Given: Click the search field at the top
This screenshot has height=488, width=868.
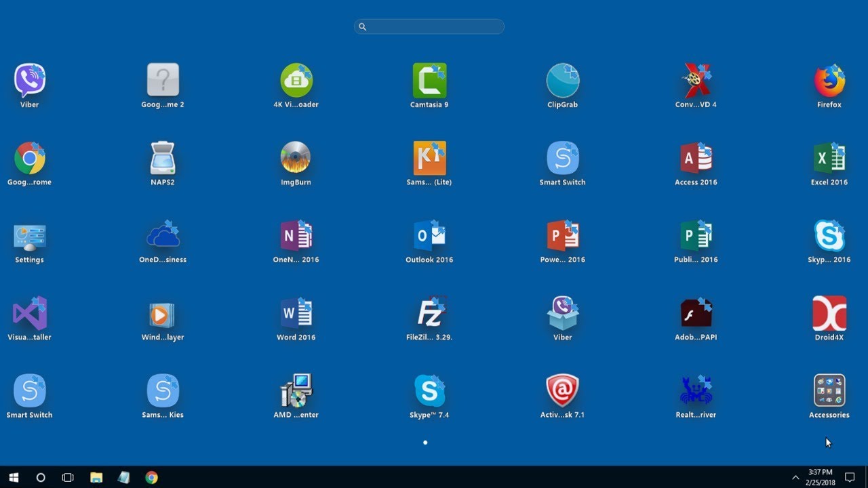Looking at the screenshot, I should 429,26.
